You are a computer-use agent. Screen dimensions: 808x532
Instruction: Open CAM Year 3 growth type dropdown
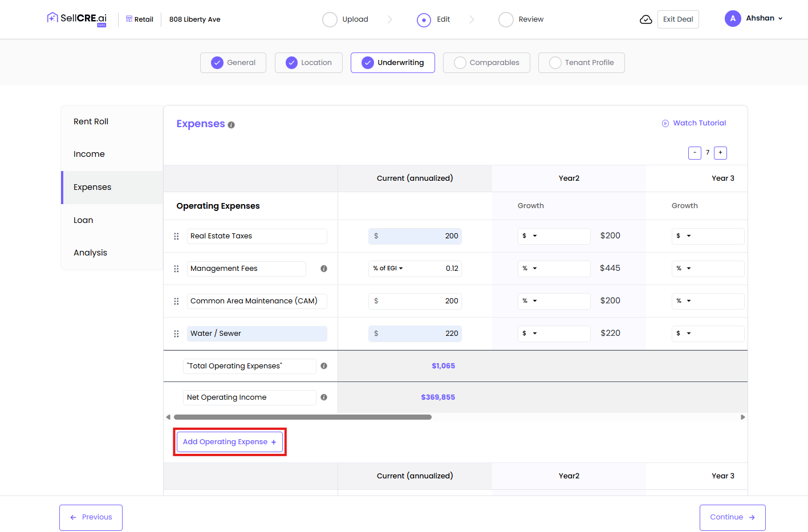tap(684, 301)
